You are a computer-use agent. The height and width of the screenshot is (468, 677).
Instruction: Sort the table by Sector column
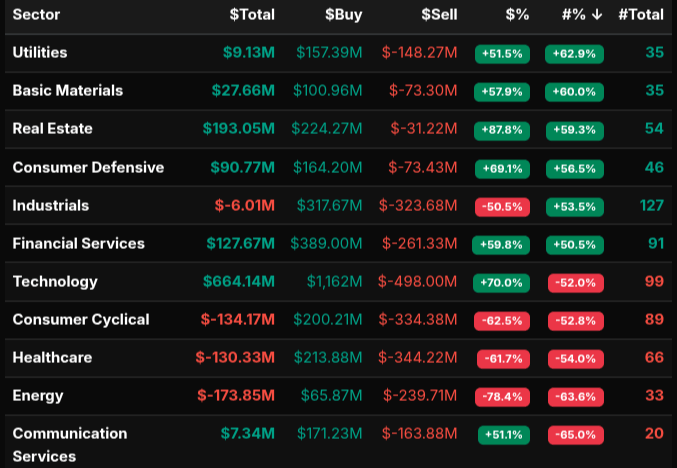pos(35,15)
